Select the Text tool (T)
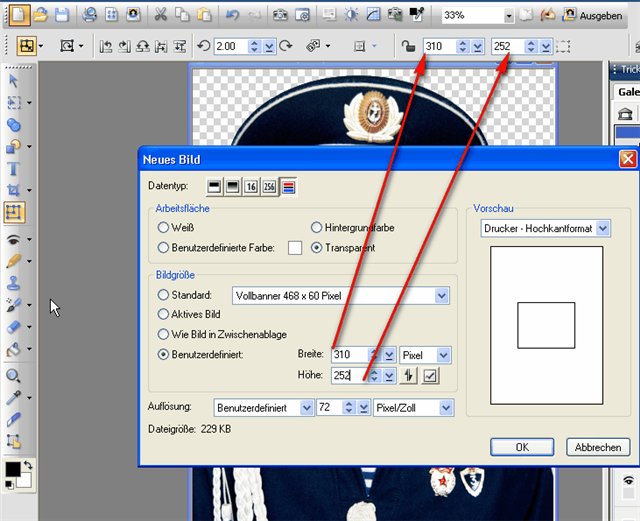The width and height of the screenshot is (640, 521). click(x=13, y=169)
